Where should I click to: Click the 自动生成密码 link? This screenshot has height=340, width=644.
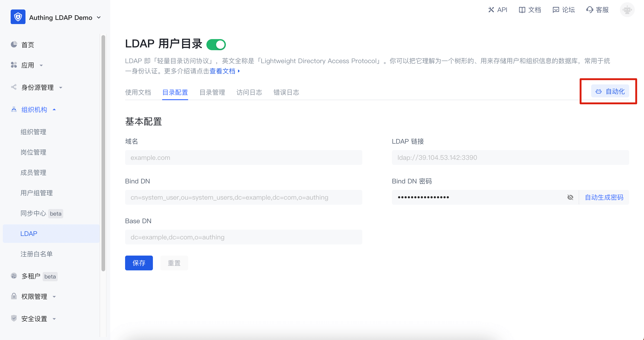(x=604, y=197)
